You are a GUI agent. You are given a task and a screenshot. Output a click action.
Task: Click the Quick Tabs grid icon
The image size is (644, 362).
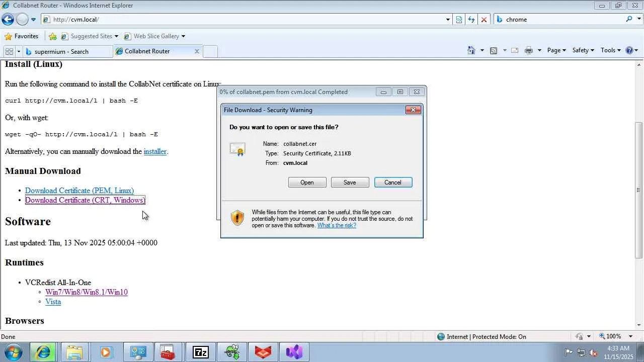9,51
